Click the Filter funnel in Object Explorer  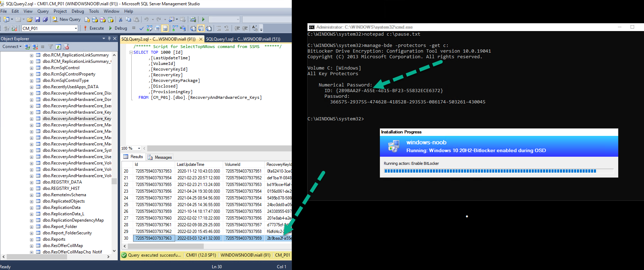coord(50,47)
